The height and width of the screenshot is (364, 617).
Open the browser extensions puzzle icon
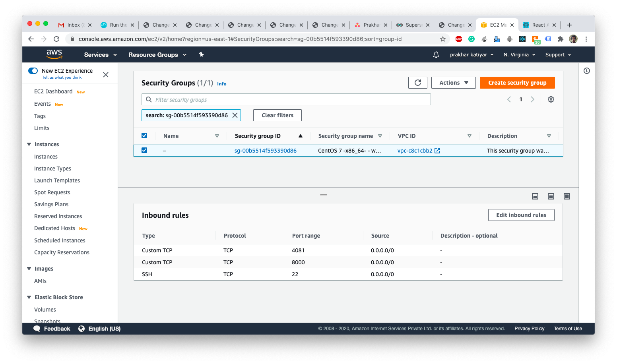click(561, 39)
